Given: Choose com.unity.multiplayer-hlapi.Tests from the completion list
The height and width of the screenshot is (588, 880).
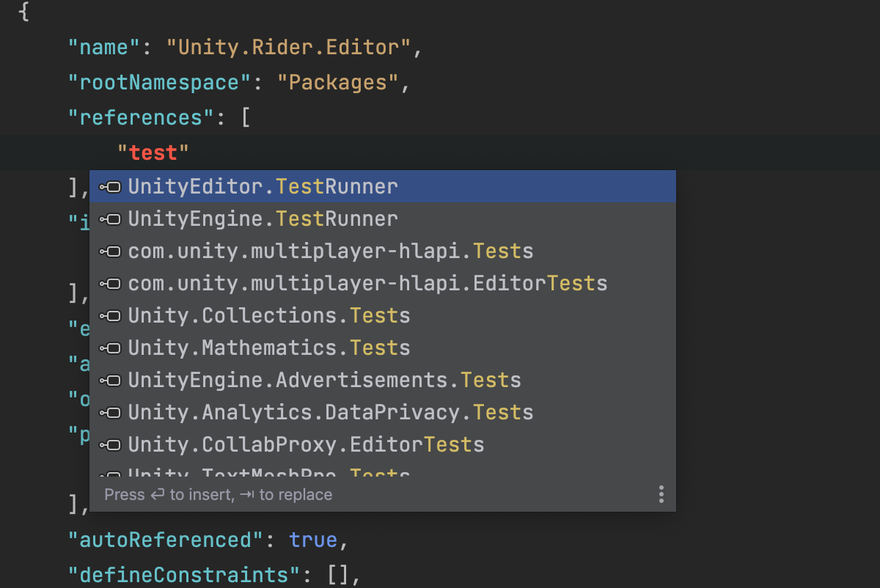Looking at the screenshot, I should (x=330, y=251).
